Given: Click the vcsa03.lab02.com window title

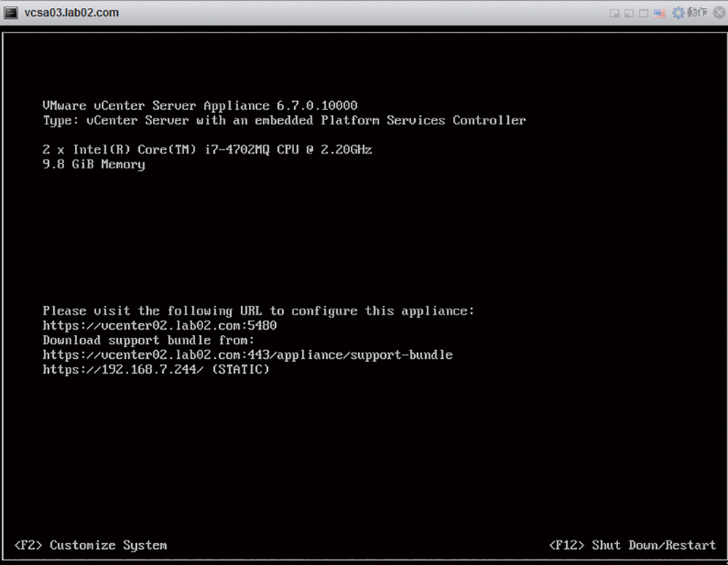Looking at the screenshot, I should [71, 12].
